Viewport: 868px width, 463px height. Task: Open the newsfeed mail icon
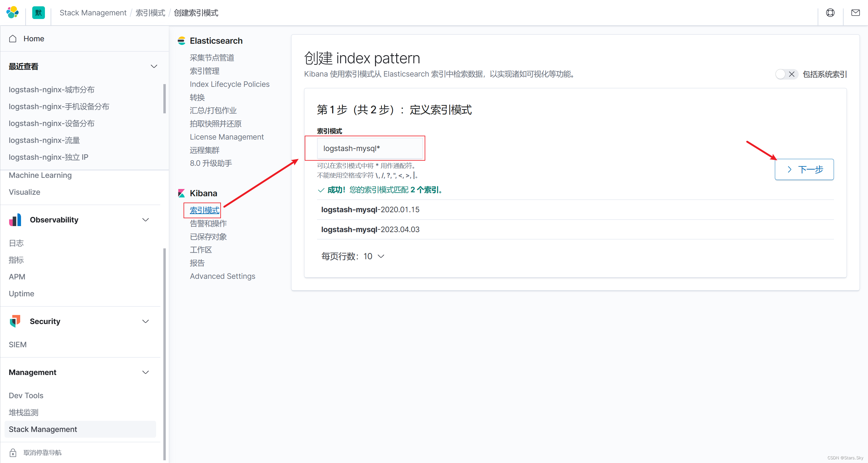click(855, 13)
